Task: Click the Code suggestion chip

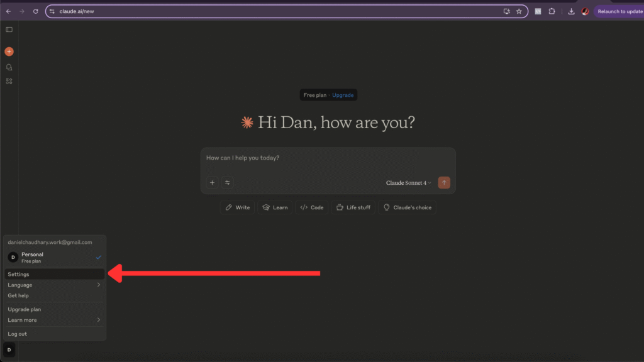Action: (x=312, y=207)
